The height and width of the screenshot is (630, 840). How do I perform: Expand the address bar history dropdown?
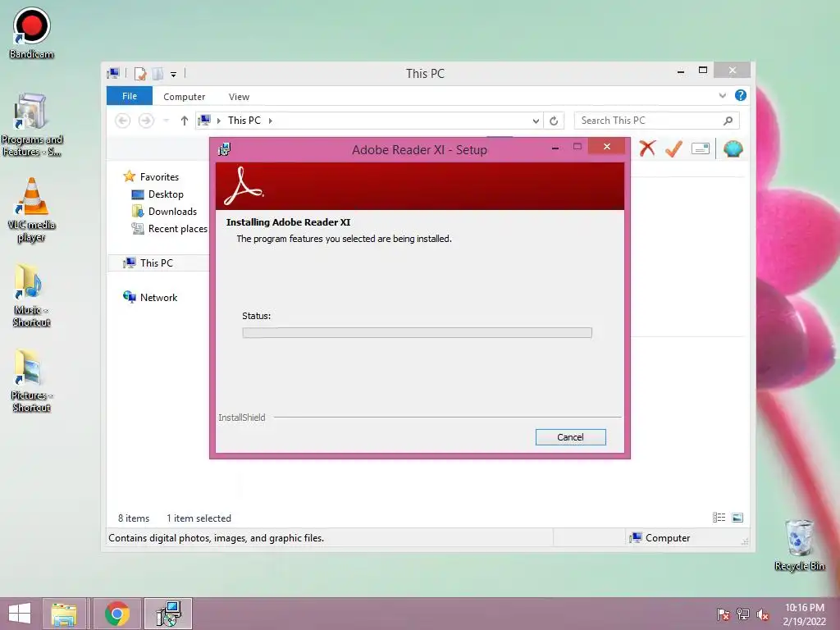coord(535,121)
